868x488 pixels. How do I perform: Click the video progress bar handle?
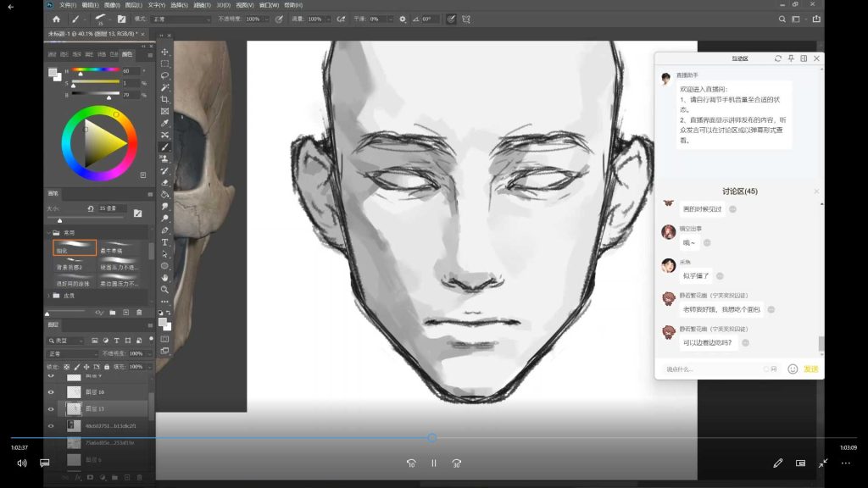pyautogui.click(x=431, y=438)
